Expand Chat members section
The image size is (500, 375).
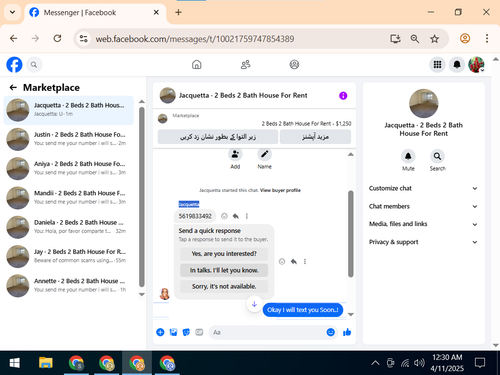[x=423, y=206]
